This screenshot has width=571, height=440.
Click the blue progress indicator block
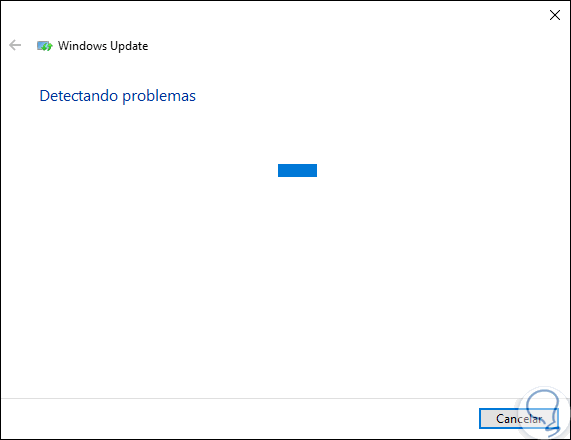click(x=297, y=170)
